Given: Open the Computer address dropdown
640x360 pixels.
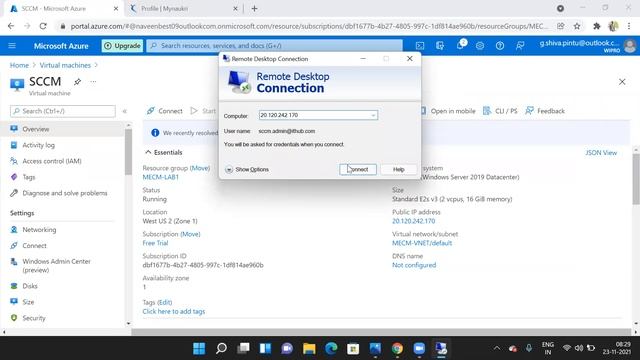Looking at the screenshot, I should pos(373,116).
